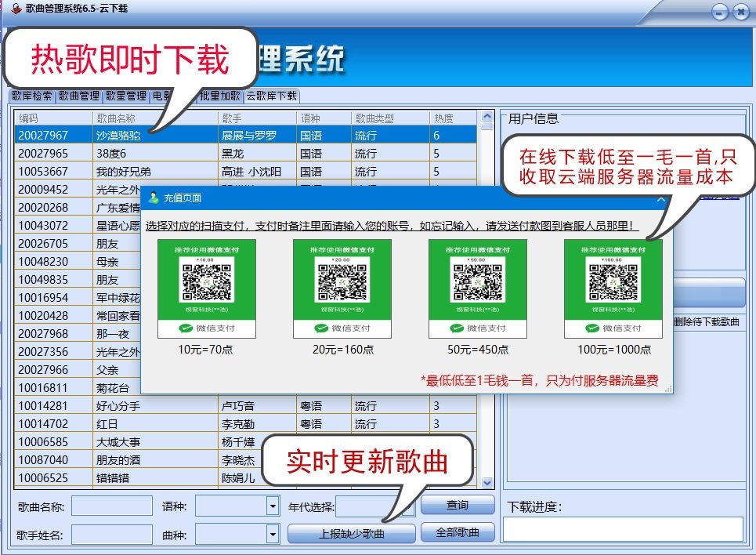756x555 pixels.
Task: Click the 删除待下载歌曲 button
Action: pyautogui.click(x=706, y=322)
